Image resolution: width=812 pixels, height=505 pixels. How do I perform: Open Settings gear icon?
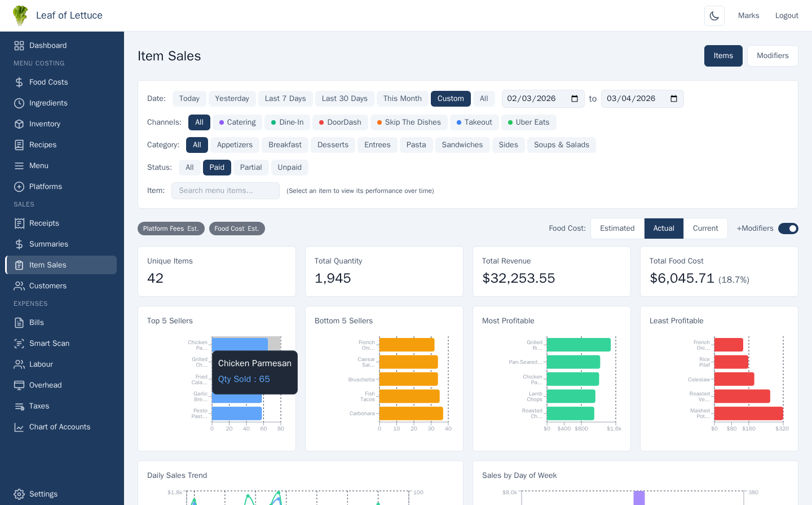19,494
